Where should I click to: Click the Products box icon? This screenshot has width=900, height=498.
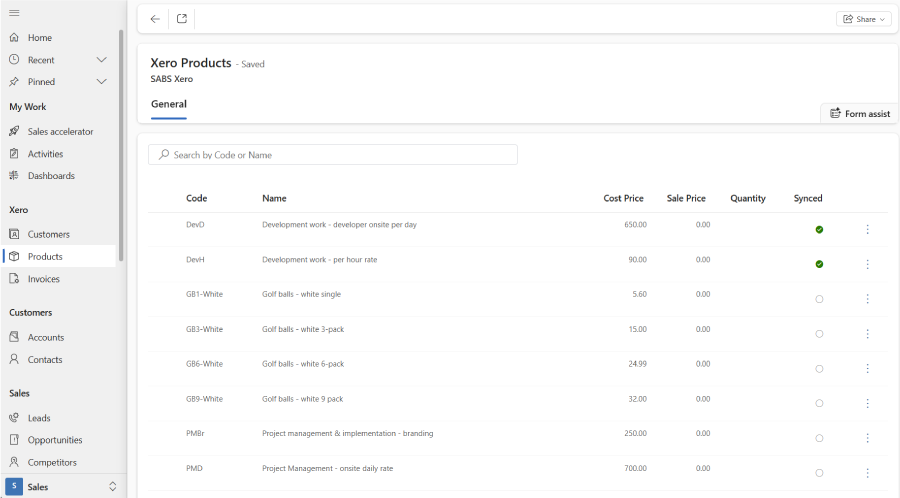click(14, 256)
